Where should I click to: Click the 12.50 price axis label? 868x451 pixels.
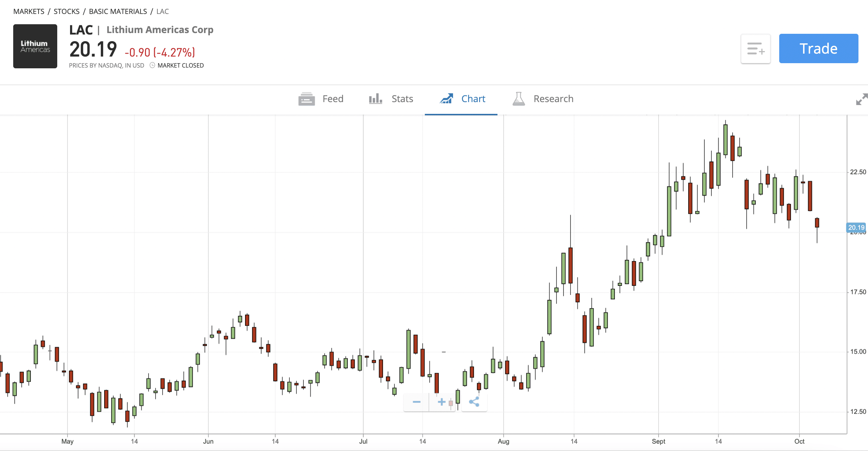[858, 412]
